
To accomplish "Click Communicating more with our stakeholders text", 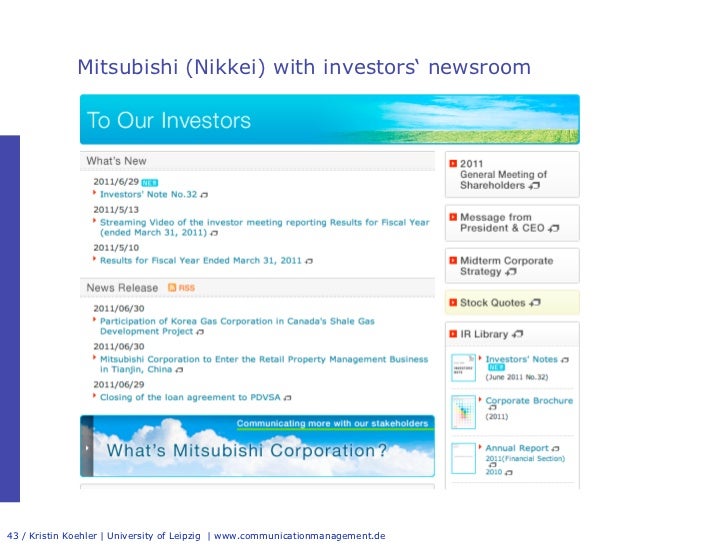I will point(332,423).
